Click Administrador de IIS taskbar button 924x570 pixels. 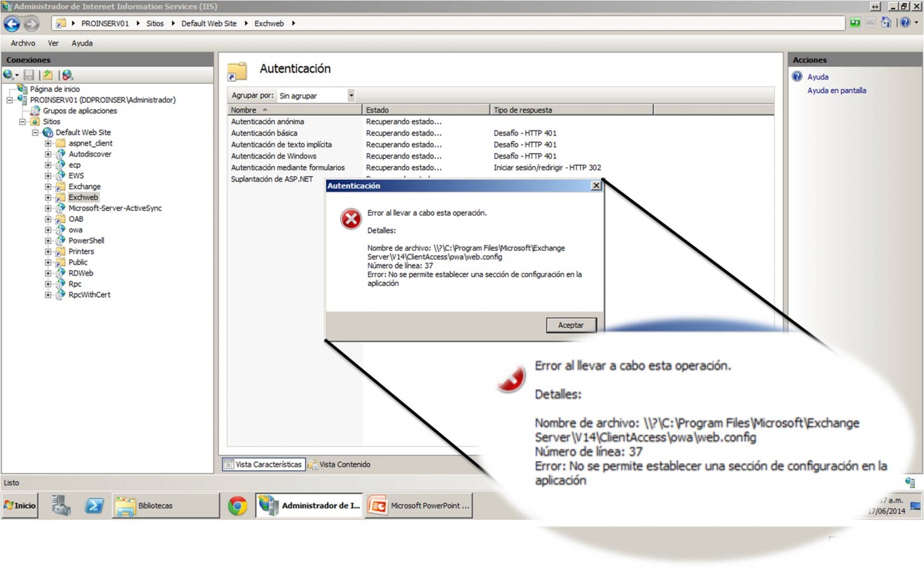click(x=309, y=506)
